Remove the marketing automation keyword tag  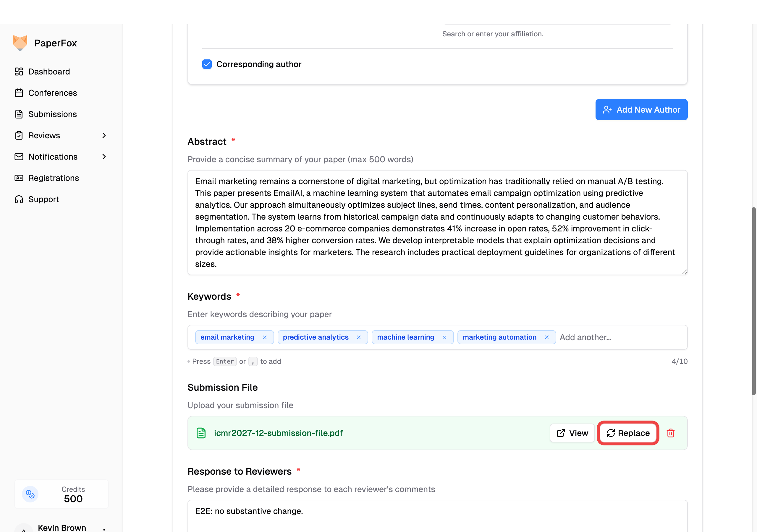click(546, 337)
